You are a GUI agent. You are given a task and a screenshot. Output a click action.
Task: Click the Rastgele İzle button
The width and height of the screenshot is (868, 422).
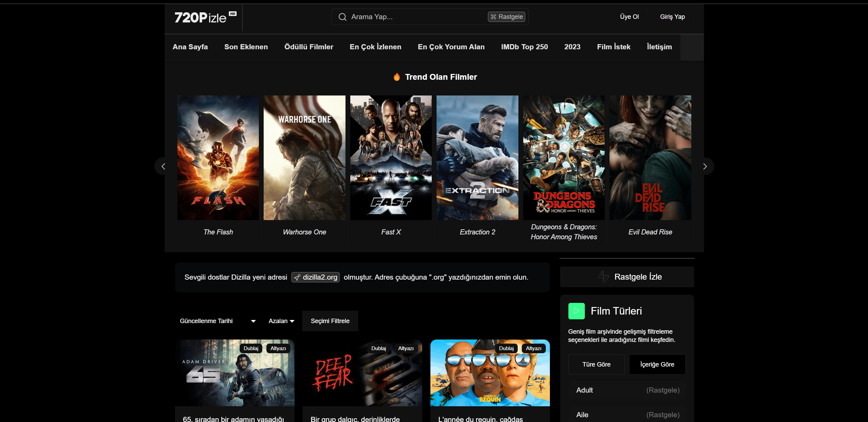click(627, 277)
